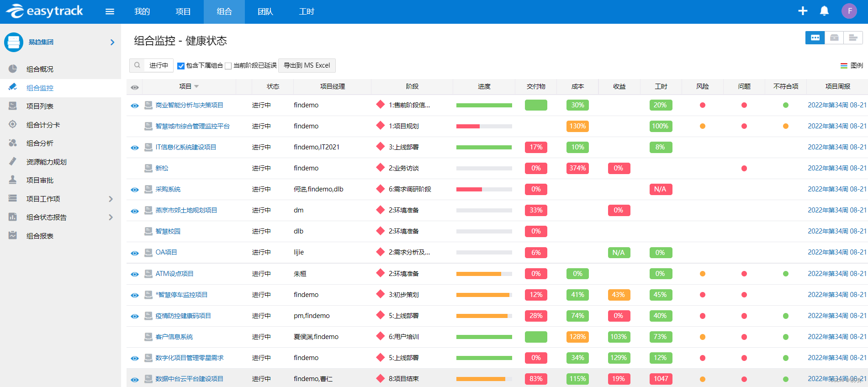Click the 成本 column header
The width and height of the screenshot is (868, 387).
pyautogui.click(x=578, y=86)
